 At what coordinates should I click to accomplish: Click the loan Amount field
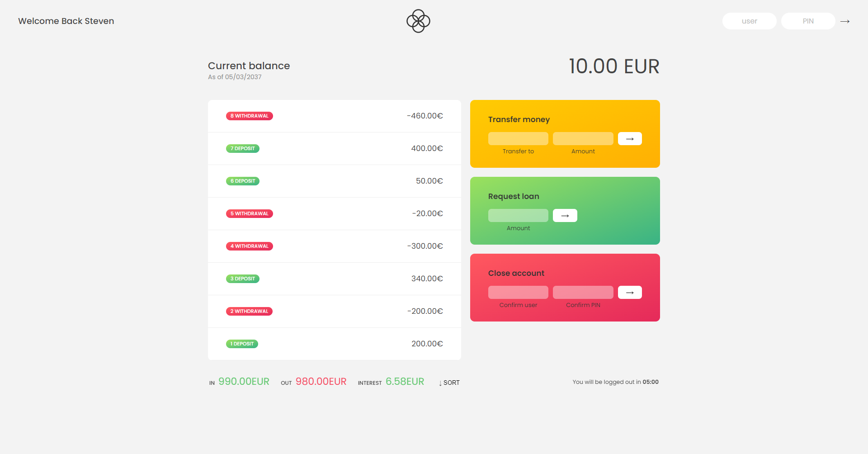click(518, 215)
